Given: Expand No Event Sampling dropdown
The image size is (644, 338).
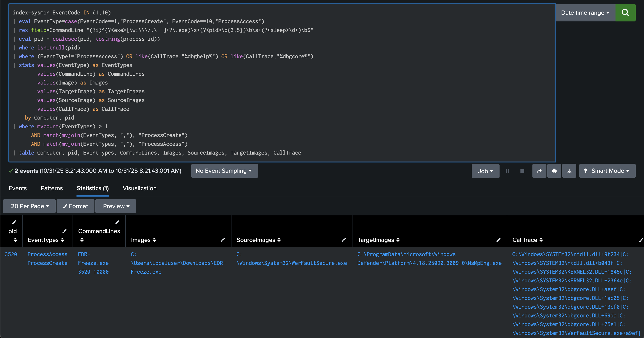Looking at the screenshot, I should coord(224,171).
